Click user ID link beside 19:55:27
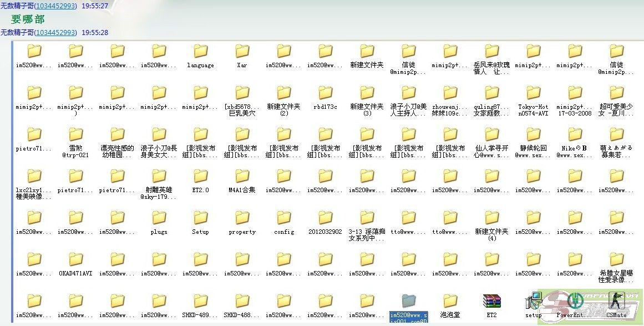Screen dimensions: 644x326 pyautogui.click(x=55, y=6)
